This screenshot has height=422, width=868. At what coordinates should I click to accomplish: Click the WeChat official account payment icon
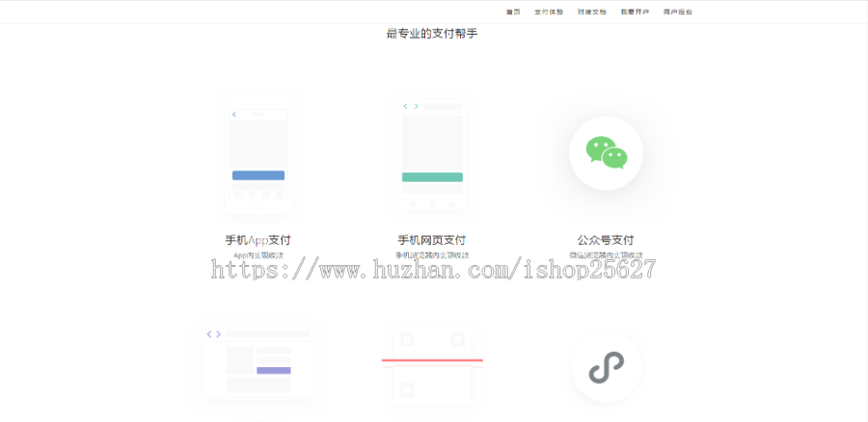[606, 153]
